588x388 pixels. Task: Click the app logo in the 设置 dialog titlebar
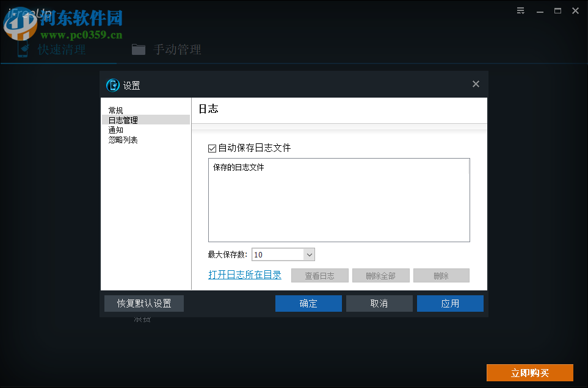click(113, 85)
